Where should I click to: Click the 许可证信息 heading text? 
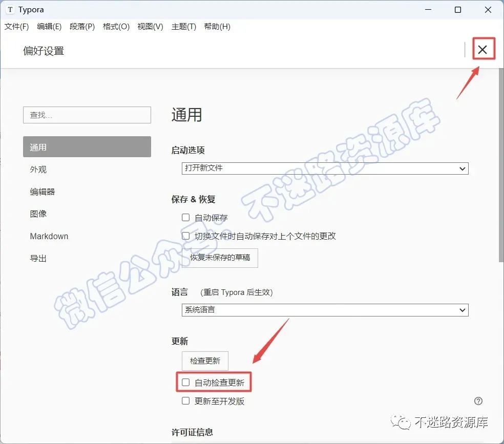pyautogui.click(x=192, y=432)
